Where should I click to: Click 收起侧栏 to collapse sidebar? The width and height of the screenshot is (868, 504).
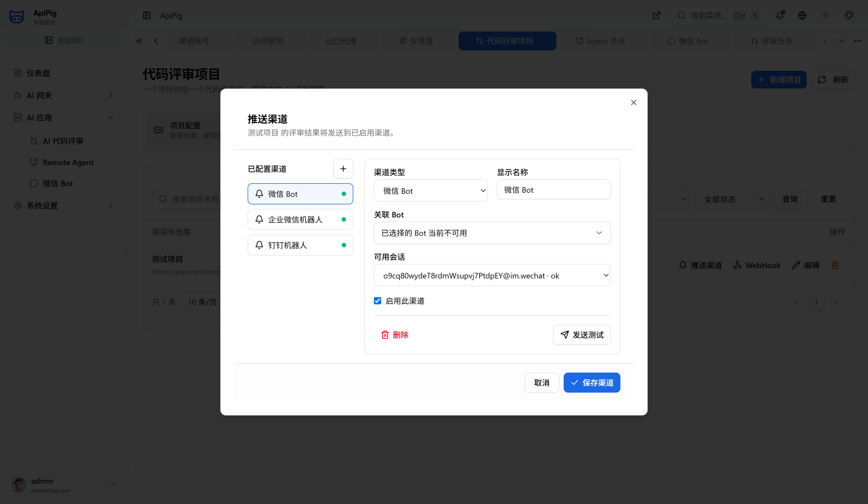click(x=64, y=40)
